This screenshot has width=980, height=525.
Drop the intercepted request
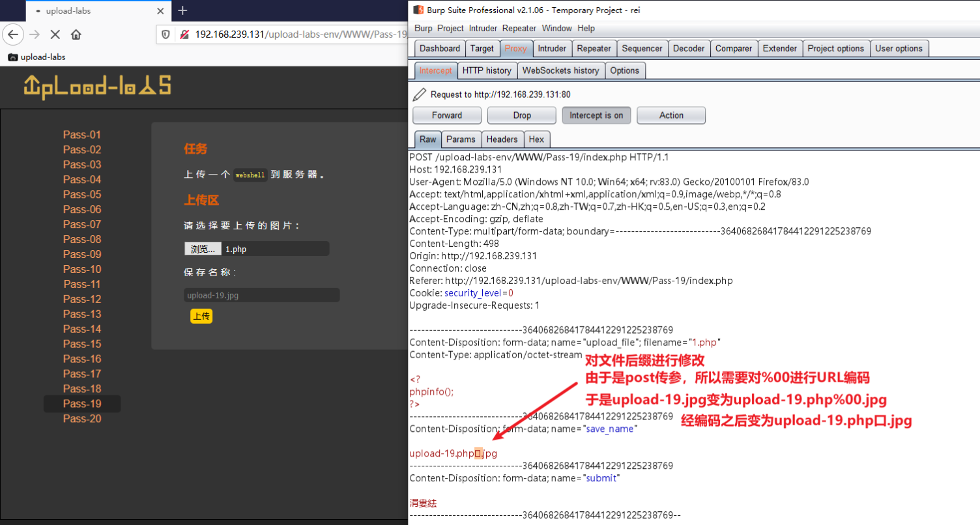pyautogui.click(x=522, y=115)
